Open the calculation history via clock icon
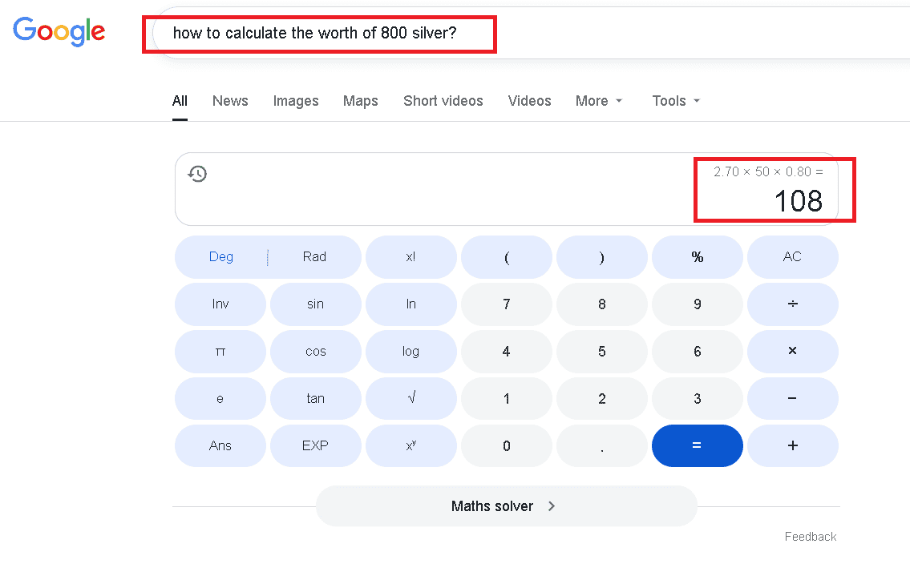The image size is (910, 588). 197,173
